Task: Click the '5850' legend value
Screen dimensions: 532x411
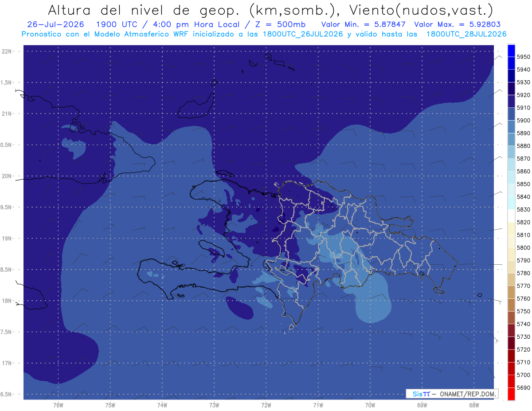Action: tap(523, 184)
